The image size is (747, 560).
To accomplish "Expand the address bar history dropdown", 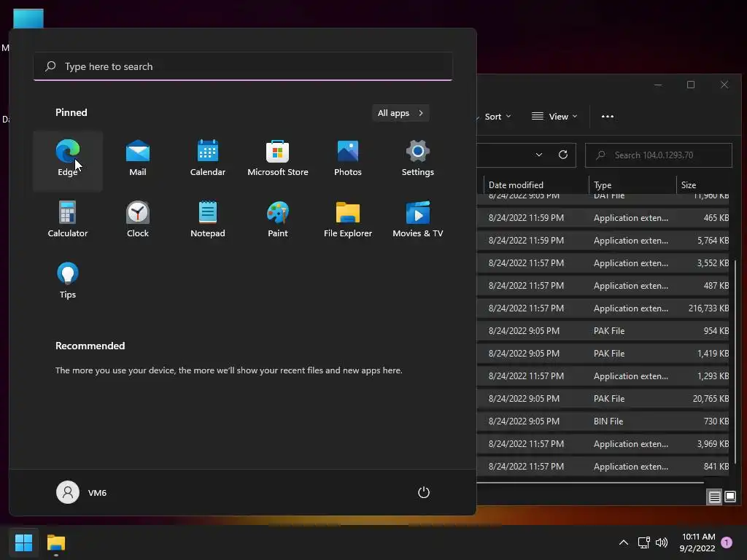I will [539, 155].
